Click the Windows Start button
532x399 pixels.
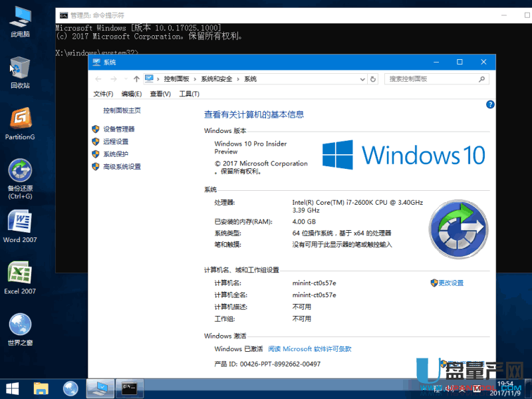12,388
